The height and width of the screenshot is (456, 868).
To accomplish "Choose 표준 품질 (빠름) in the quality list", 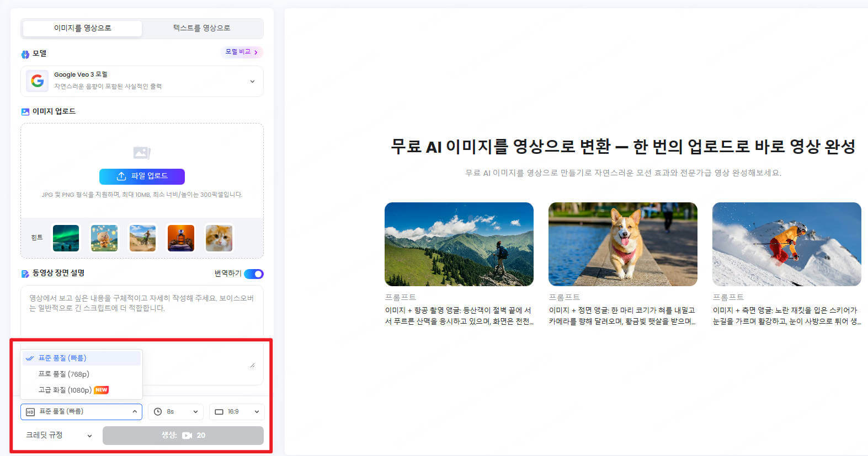I will point(82,358).
